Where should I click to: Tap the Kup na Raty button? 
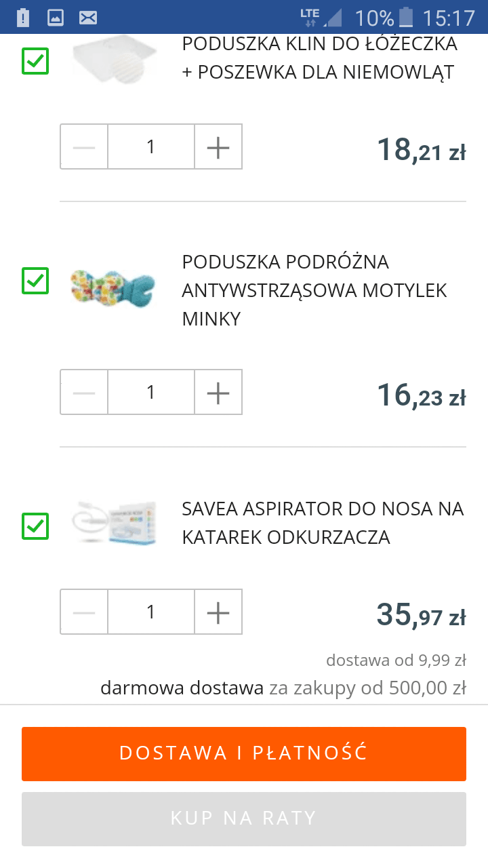pos(244,818)
